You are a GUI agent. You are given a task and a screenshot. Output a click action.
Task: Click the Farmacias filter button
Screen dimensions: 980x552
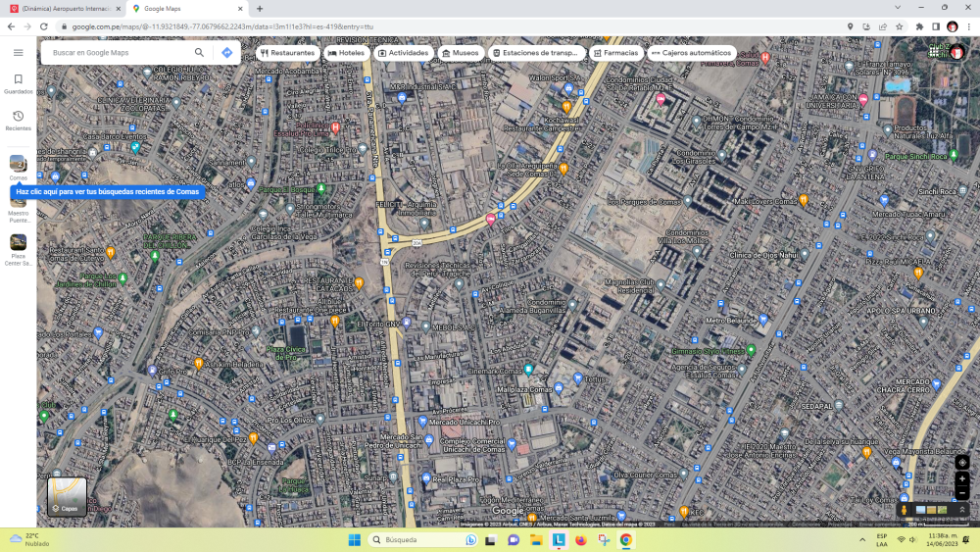click(615, 53)
